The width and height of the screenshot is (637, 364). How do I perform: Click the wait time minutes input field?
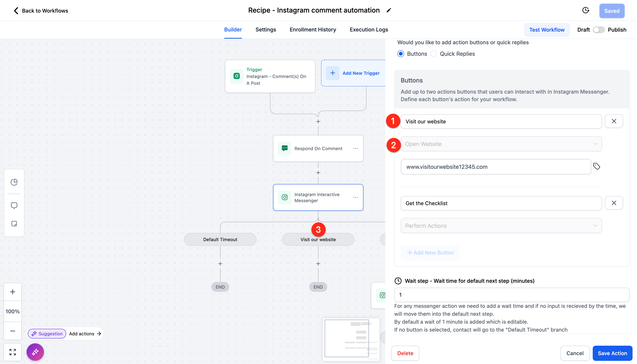pos(511,295)
